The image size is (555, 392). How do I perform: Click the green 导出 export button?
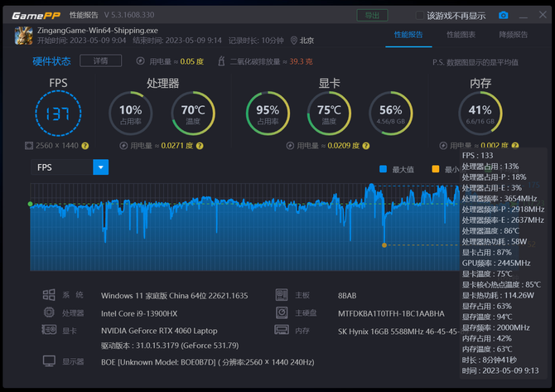[x=372, y=15]
